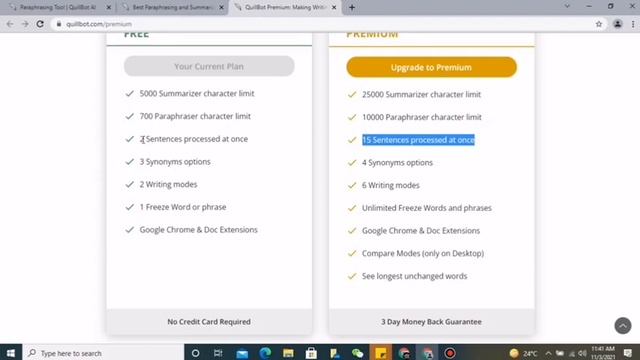Click the PREMIUM plan heading
Image resolution: width=640 pixels, height=360 pixels.
click(x=372, y=35)
